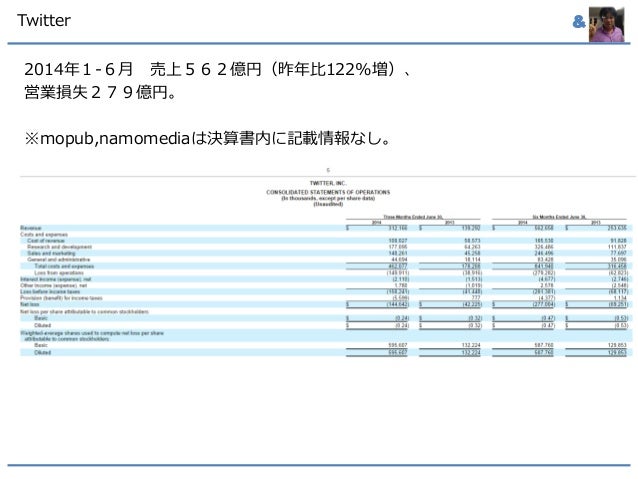
Task: Click income tax provision value "1,134"
Action: pos(620,298)
